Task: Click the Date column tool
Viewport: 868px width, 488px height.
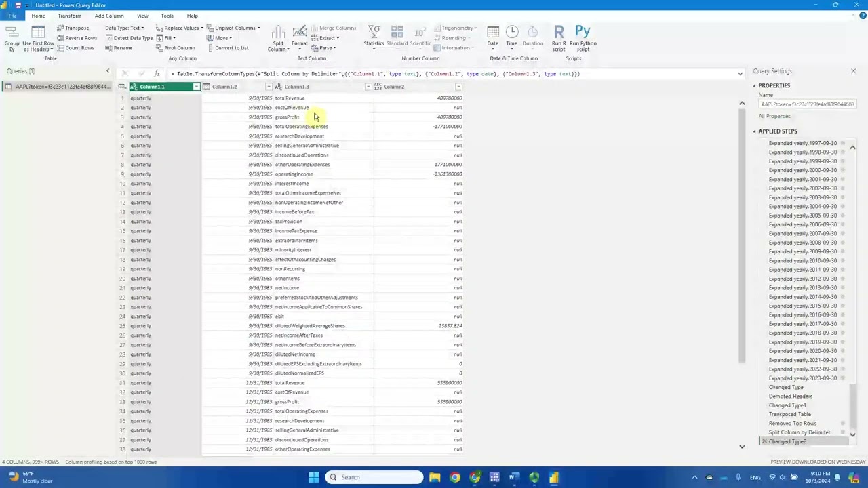Action: pos(493,37)
